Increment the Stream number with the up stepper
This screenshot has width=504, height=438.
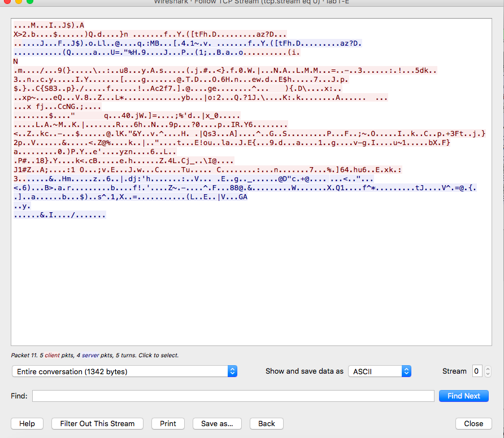[488, 369]
